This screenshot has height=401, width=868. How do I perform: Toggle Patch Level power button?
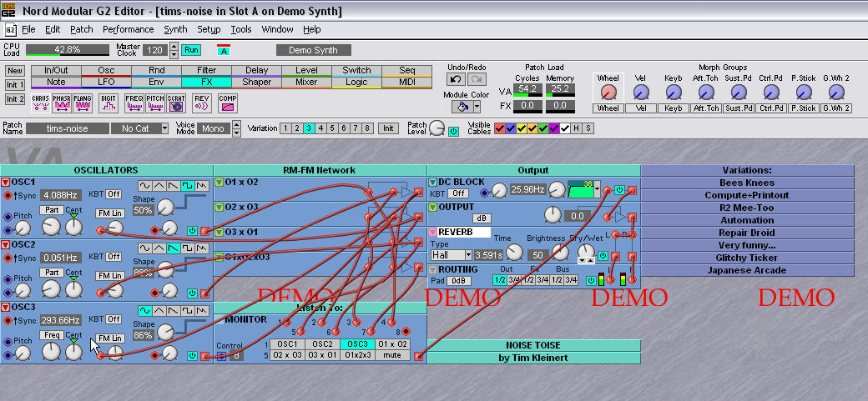tap(454, 131)
